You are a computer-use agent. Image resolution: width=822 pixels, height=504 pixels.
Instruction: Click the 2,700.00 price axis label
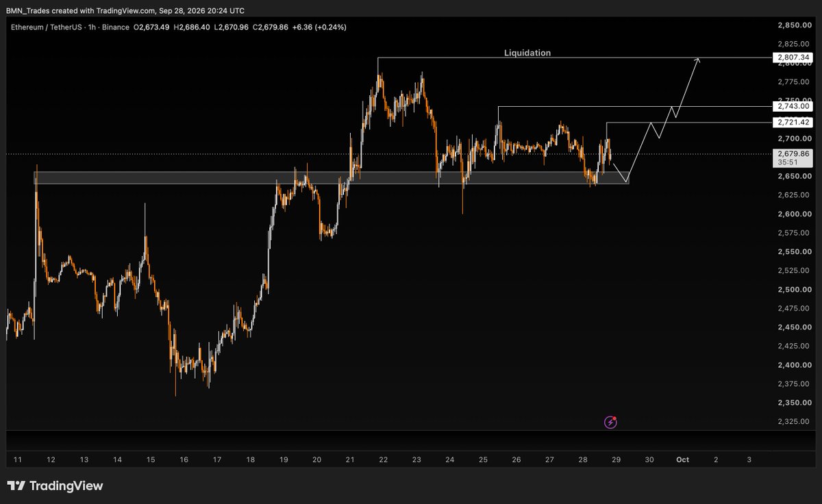click(794, 138)
